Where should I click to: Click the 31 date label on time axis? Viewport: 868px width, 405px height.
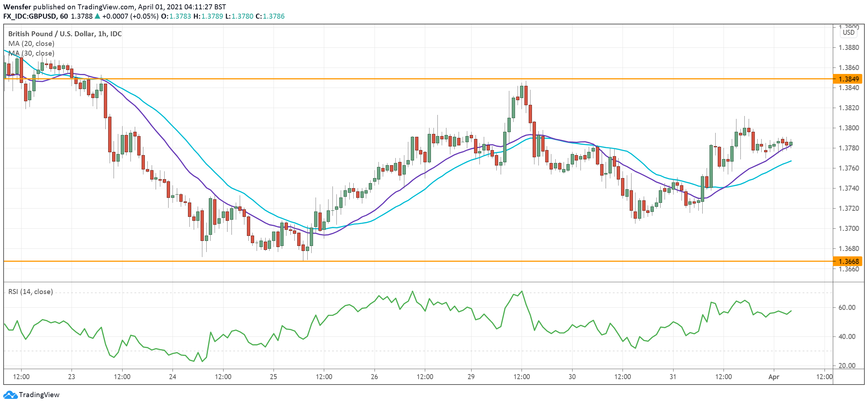click(673, 377)
